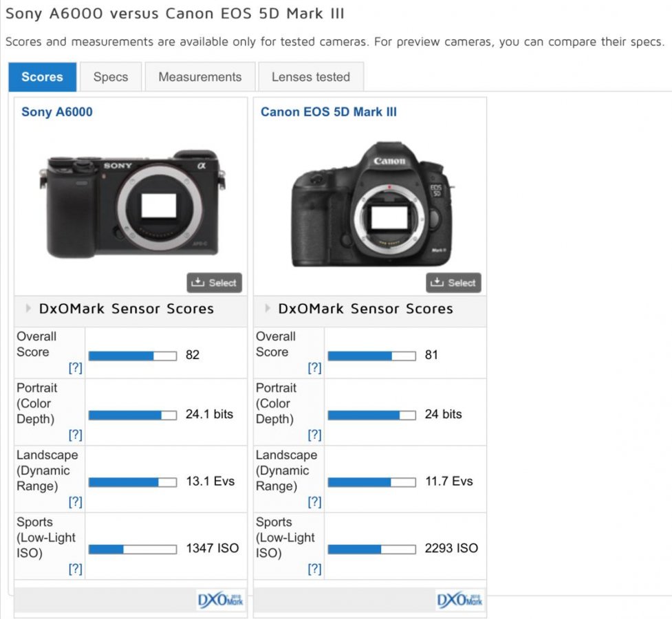Screen dimensions: 672x619
Task: Click the active Scores tab
Action: pos(41,76)
